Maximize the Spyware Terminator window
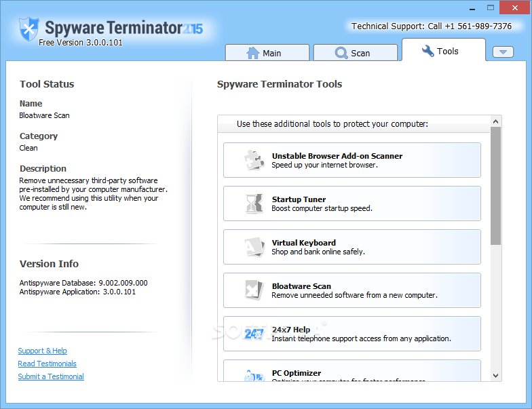 [x=490, y=7]
